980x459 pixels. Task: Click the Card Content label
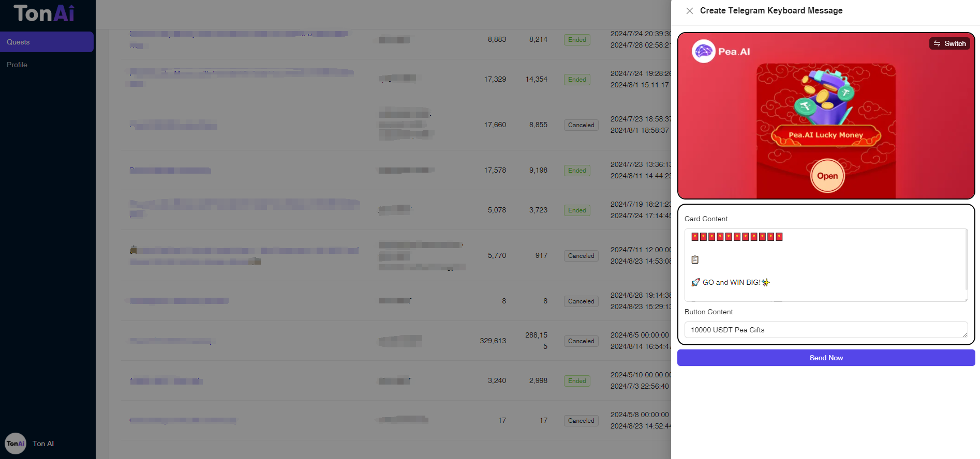(x=706, y=219)
